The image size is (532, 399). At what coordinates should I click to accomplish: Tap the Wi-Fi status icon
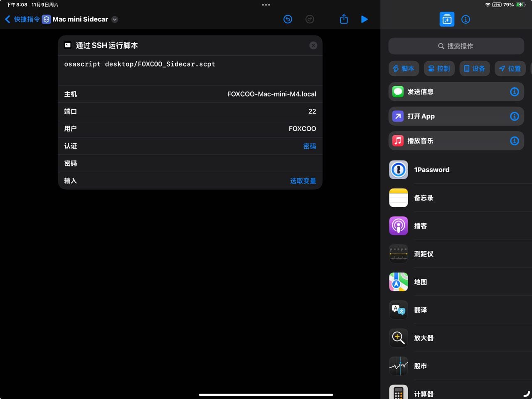pos(488,5)
